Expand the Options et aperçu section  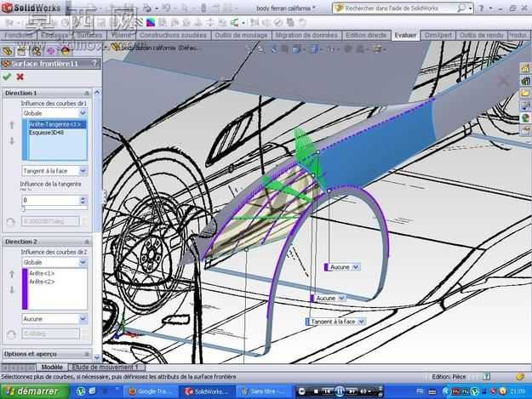(87, 354)
